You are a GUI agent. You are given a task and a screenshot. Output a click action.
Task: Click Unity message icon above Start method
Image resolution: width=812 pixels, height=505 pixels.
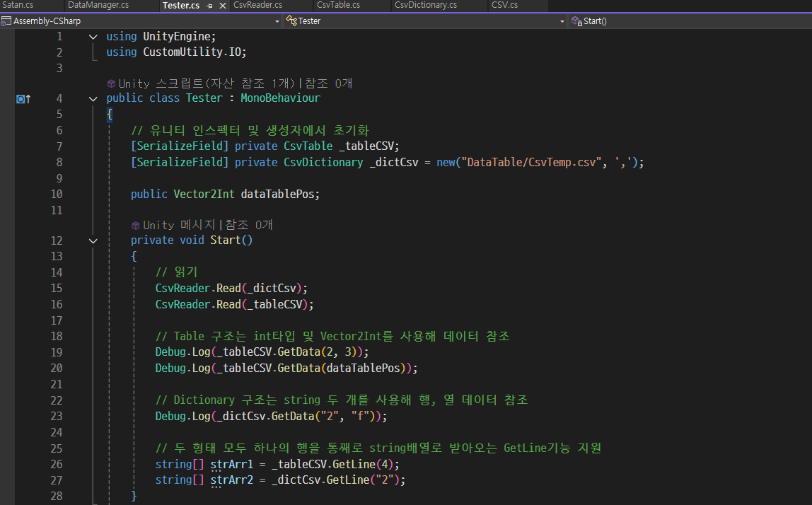[136, 226]
